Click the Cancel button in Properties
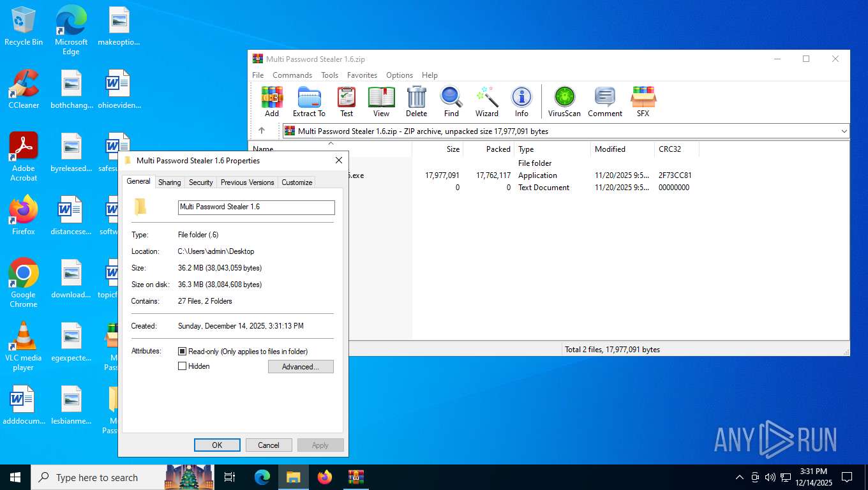 [x=269, y=445]
